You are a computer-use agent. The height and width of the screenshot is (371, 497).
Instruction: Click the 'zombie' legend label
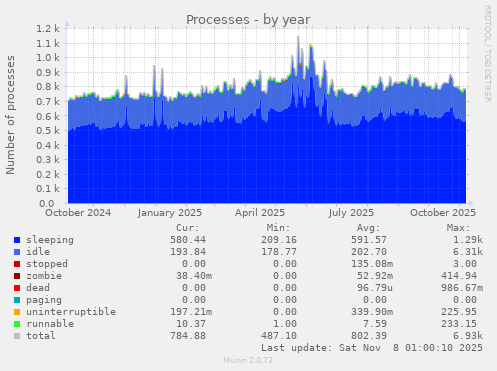(44, 276)
